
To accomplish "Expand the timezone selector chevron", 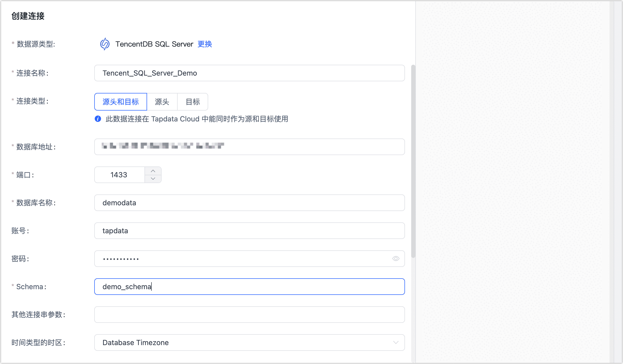I will point(395,343).
